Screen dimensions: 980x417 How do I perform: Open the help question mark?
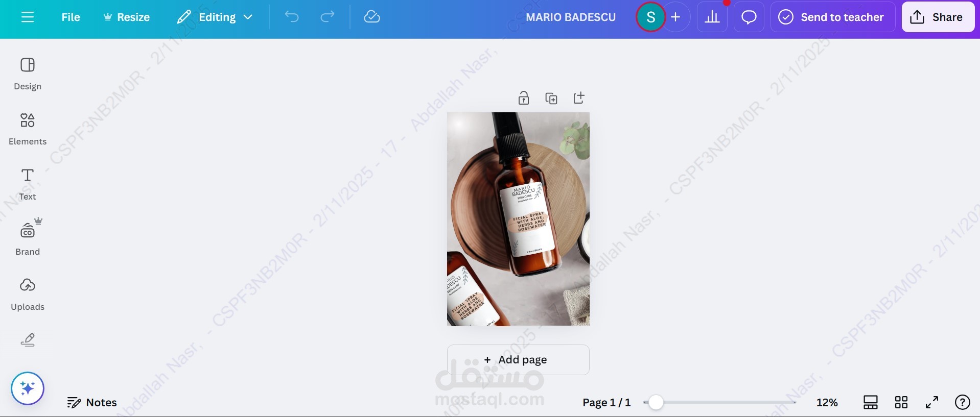pyautogui.click(x=963, y=403)
